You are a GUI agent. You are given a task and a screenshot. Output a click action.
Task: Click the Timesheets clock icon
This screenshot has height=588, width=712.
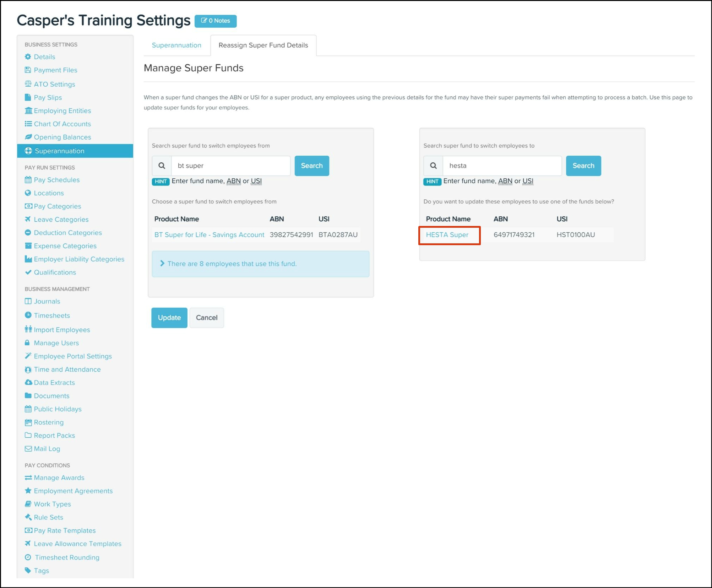[28, 315]
